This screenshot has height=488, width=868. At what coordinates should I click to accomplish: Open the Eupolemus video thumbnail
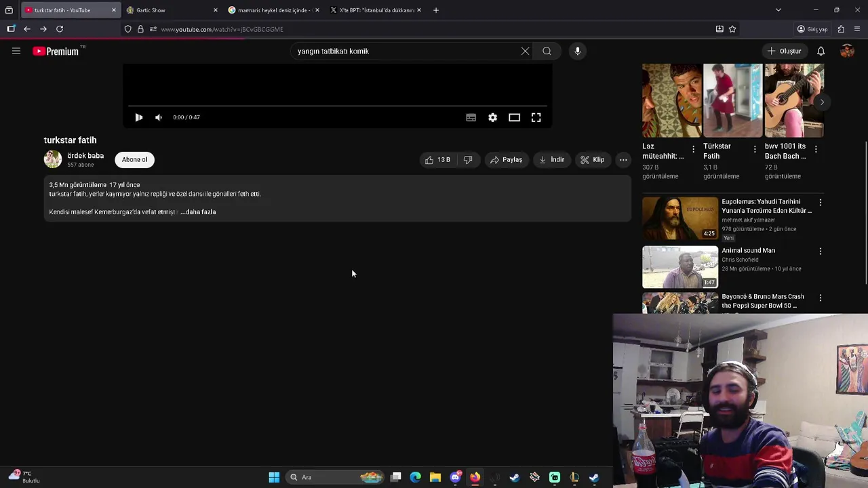(x=680, y=218)
